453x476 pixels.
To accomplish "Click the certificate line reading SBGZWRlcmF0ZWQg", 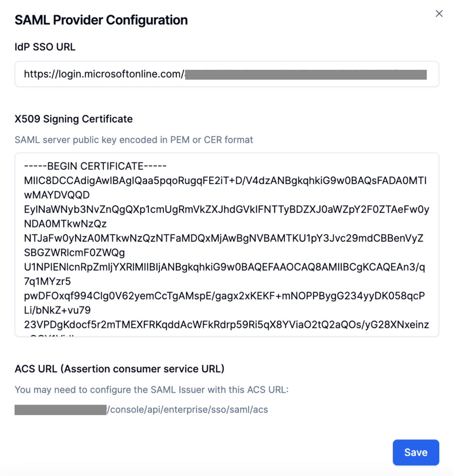I will 74,253.
